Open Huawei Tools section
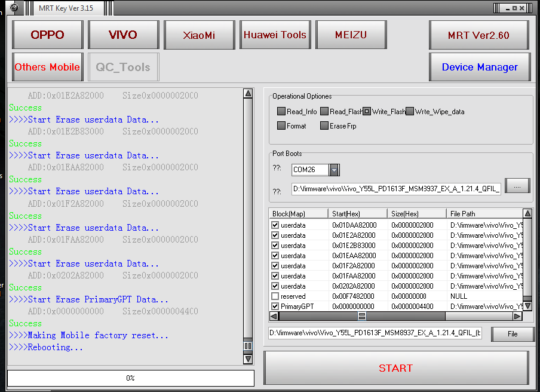 point(275,35)
